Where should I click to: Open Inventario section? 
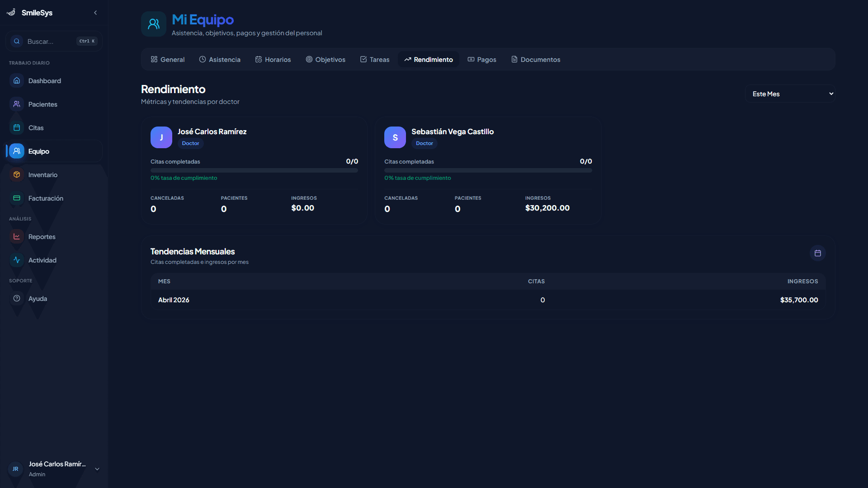tap(54, 175)
